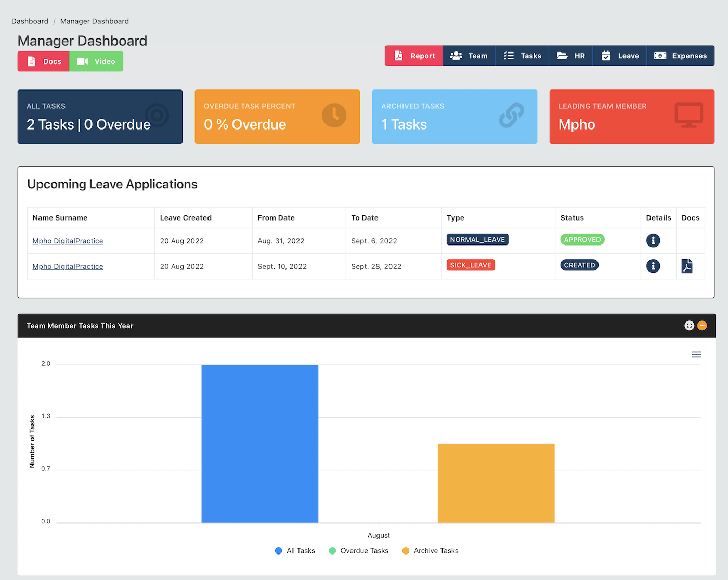Click the clock icon on the Overdue card
Viewport: 728px width, 580px height.
click(x=334, y=115)
